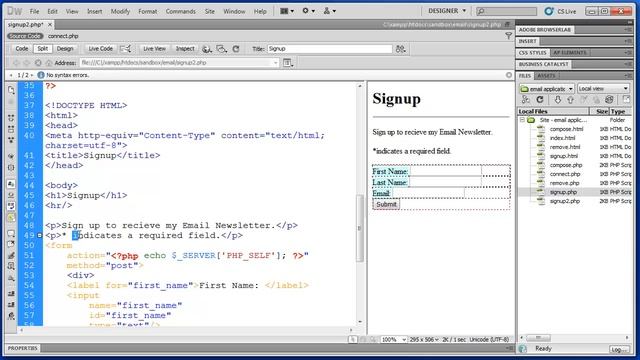Click the Collapse Selection coding toolbar icon
640x360 pixels.
[x=11, y=129]
